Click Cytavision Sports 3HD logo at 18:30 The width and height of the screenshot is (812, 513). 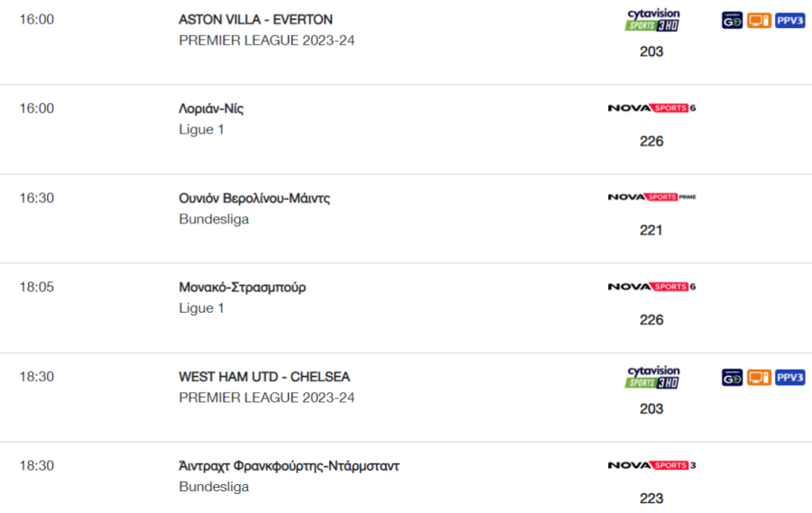coord(652,378)
